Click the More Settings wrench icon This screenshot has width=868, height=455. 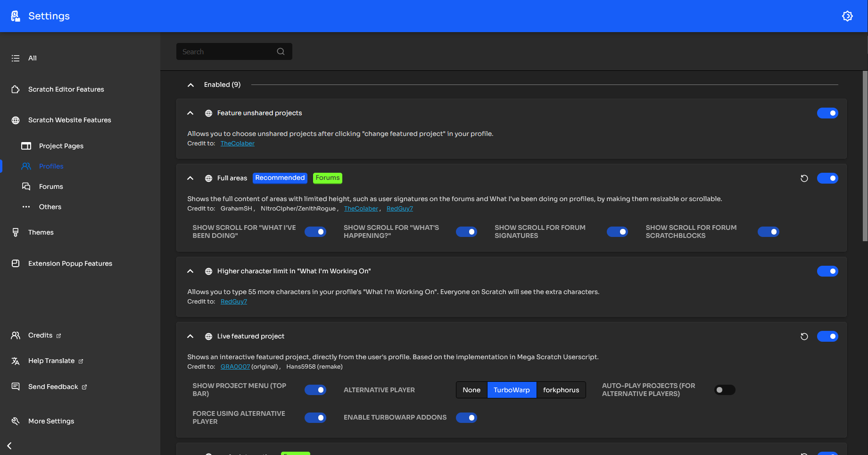pos(16,421)
